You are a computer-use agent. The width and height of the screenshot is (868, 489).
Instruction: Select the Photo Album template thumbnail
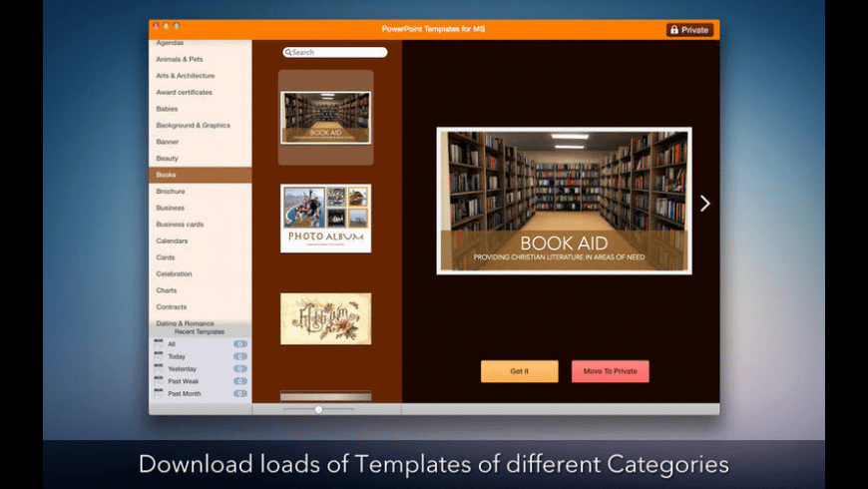(x=325, y=218)
